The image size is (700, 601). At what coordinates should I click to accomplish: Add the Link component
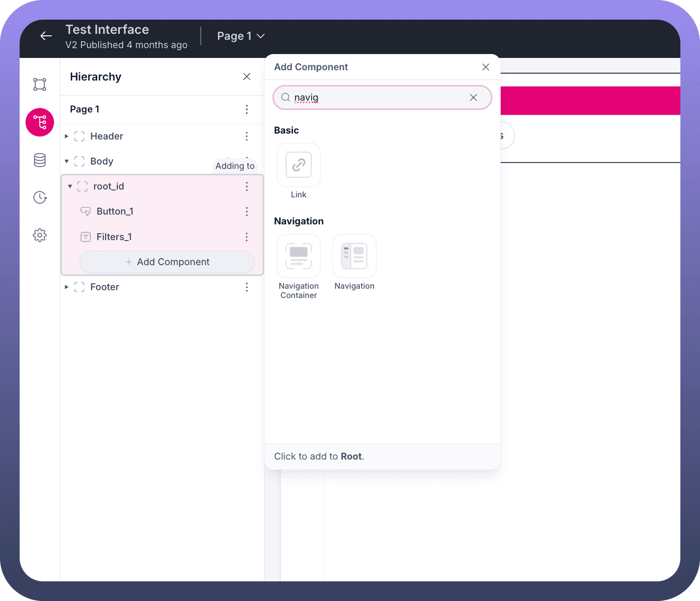tap(298, 165)
